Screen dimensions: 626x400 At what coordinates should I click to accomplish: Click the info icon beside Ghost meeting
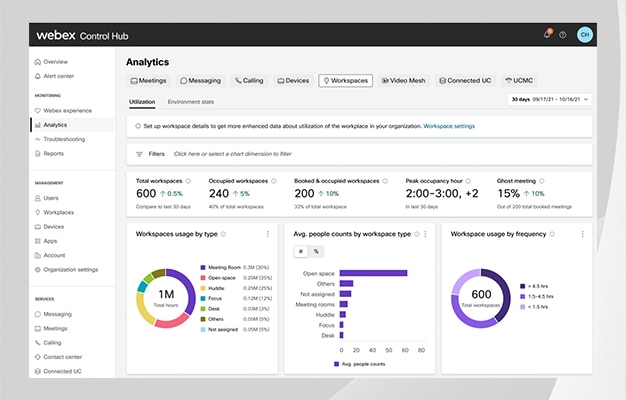coord(542,181)
